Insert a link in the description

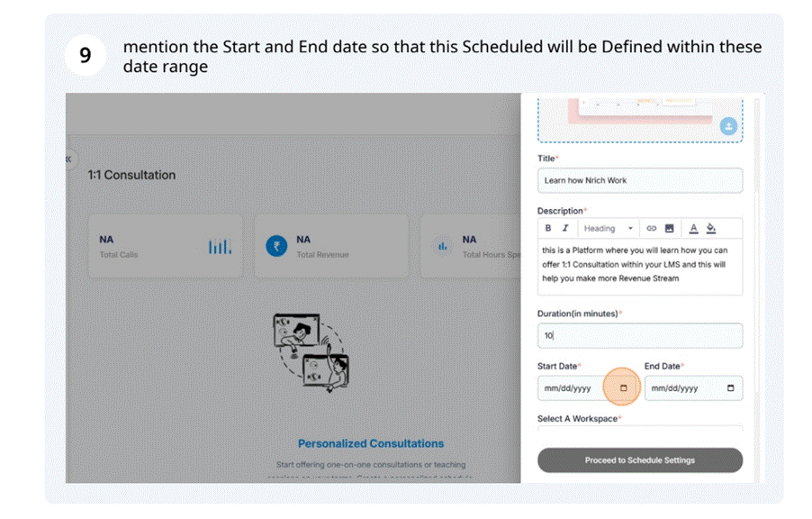(652, 229)
